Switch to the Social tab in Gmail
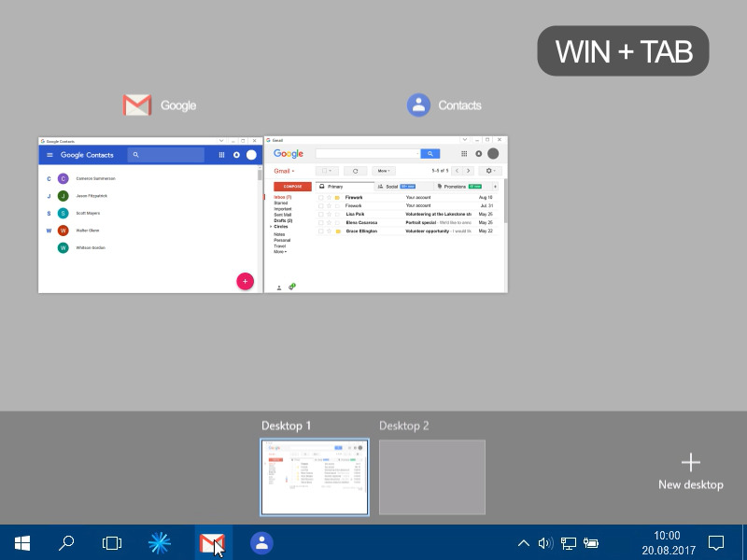Image resolution: width=747 pixels, height=560 pixels. click(396, 187)
